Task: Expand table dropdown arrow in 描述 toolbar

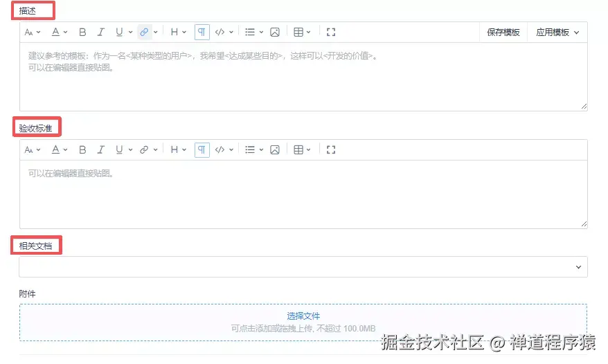Action: click(x=309, y=32)
